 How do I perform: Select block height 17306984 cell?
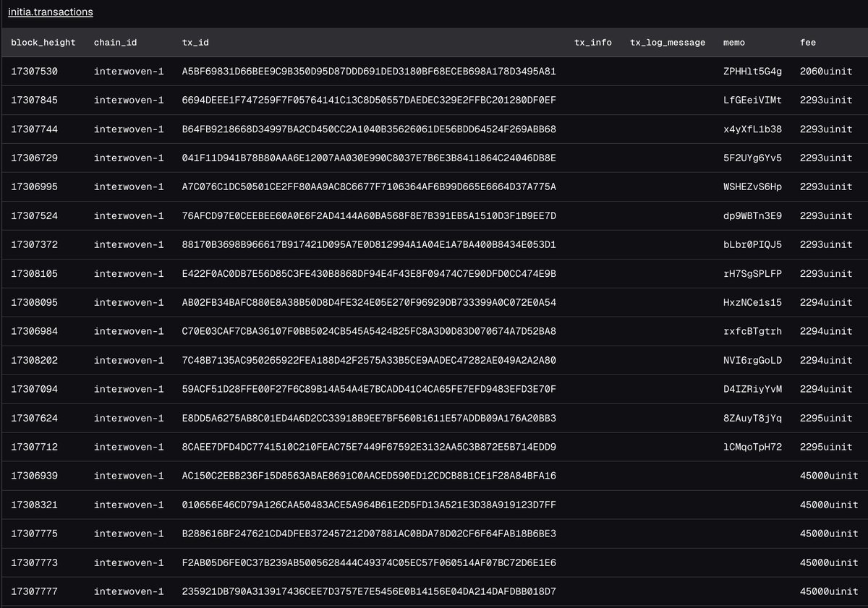[34, 332]
